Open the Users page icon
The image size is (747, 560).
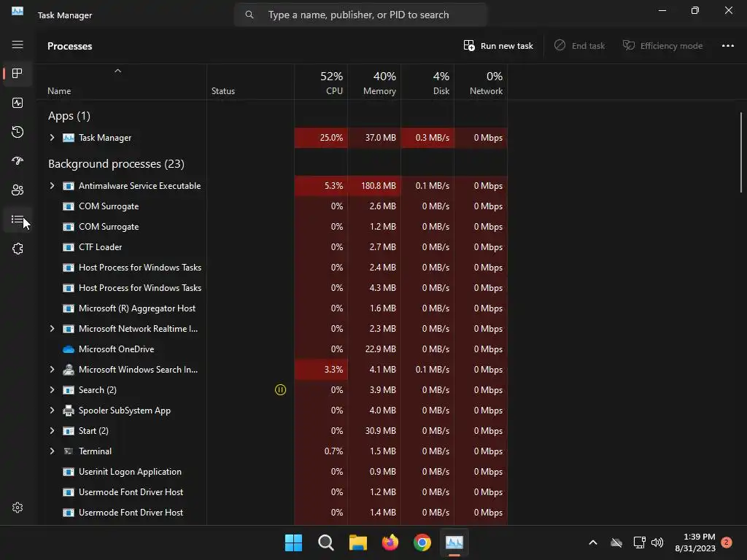coord(18,190)
